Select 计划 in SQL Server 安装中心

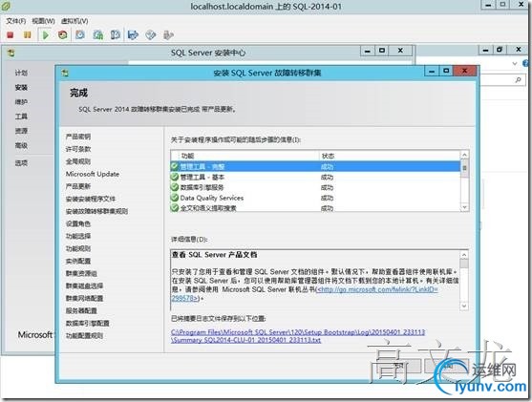click(x=21, y=73)
